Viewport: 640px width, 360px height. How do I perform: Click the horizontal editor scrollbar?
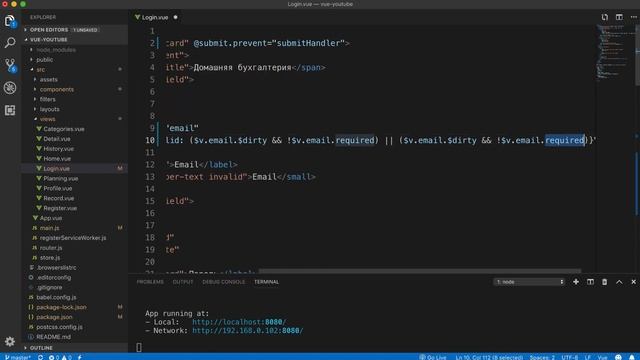coord(420,271)
